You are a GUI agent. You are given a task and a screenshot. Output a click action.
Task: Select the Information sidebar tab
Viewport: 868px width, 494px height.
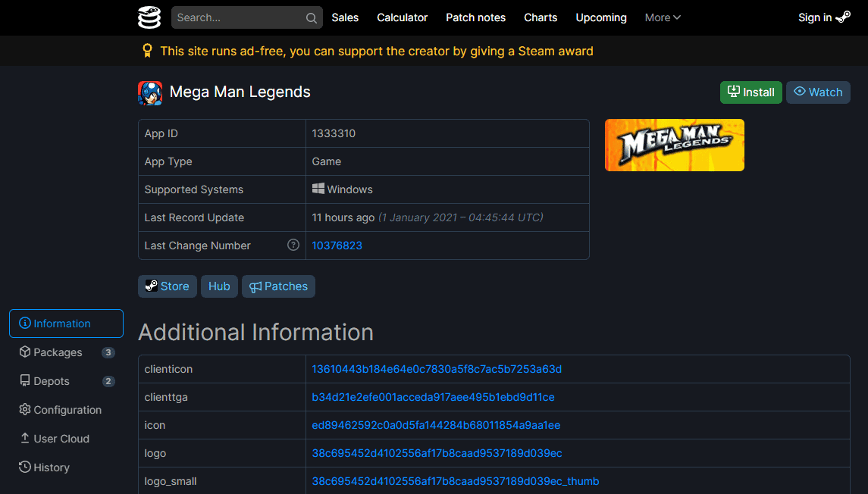(x=66, y=324)
